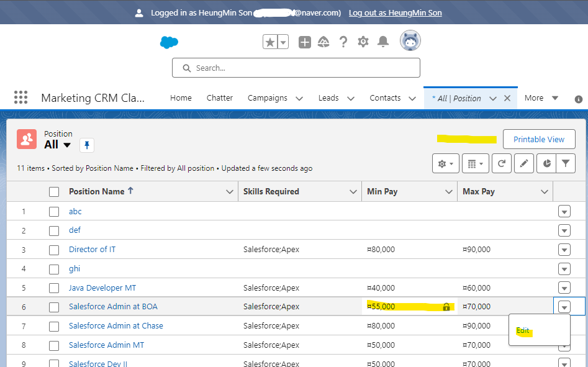The height and width of the screenshot is (367, 588).
Task: Log out as HeungMin Son
Action: [x=396, y=13]
